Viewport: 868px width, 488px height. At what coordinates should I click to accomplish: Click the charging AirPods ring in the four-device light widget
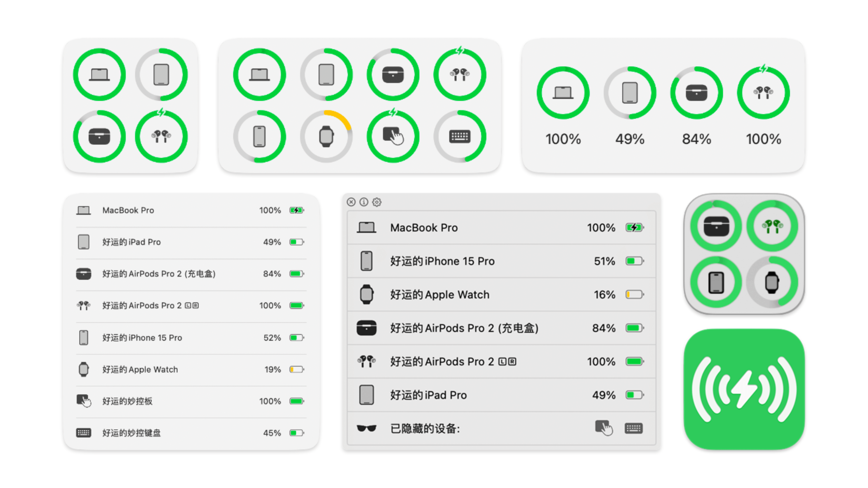tap(161, 136)
